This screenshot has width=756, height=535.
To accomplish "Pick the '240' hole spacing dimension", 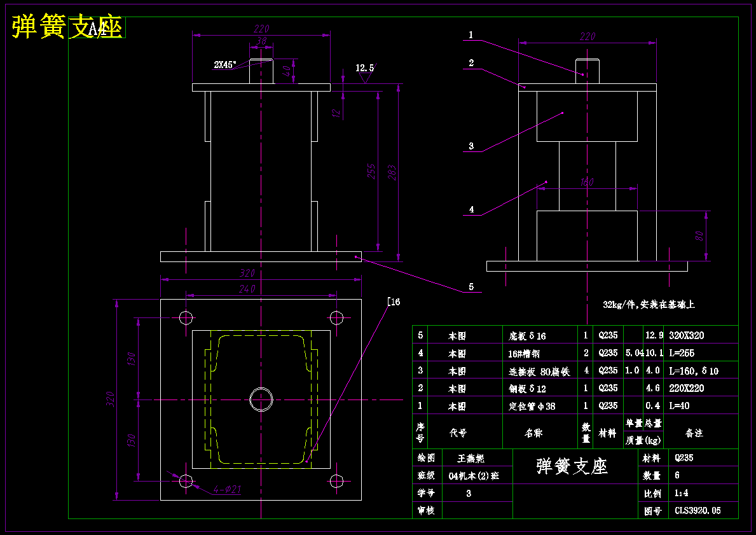I will tap(247, 289).
